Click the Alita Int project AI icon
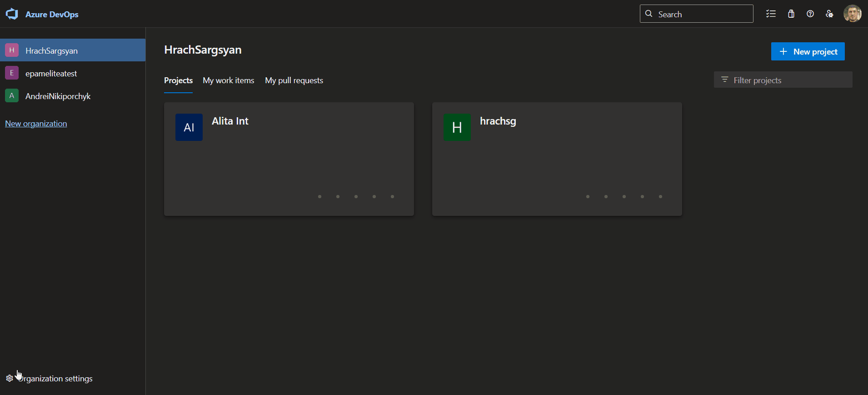 (189, 127)
